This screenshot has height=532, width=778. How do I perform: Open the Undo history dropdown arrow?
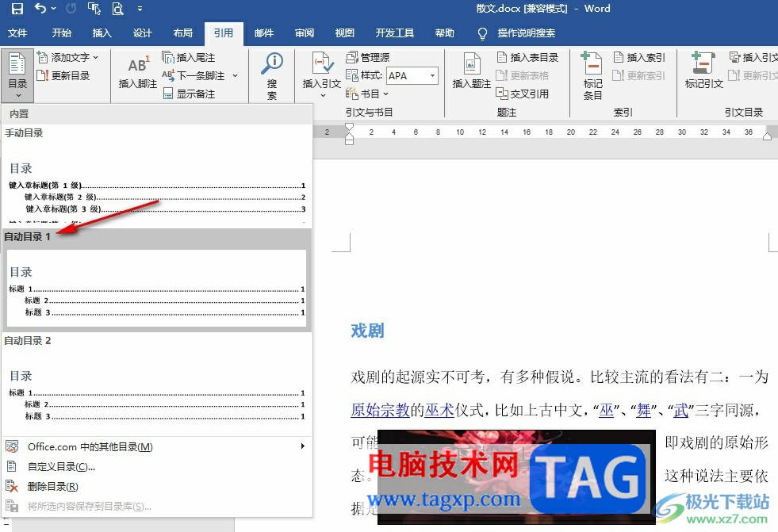pos(54,9)
